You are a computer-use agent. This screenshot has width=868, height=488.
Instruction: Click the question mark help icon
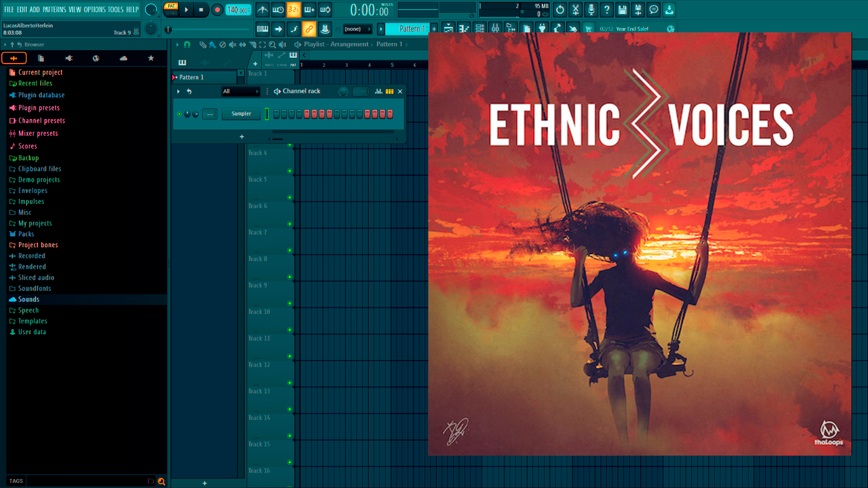607,10
